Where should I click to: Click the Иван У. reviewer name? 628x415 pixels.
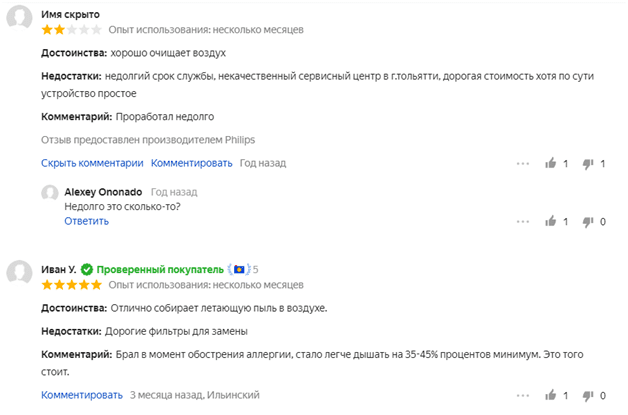(58, 270)
